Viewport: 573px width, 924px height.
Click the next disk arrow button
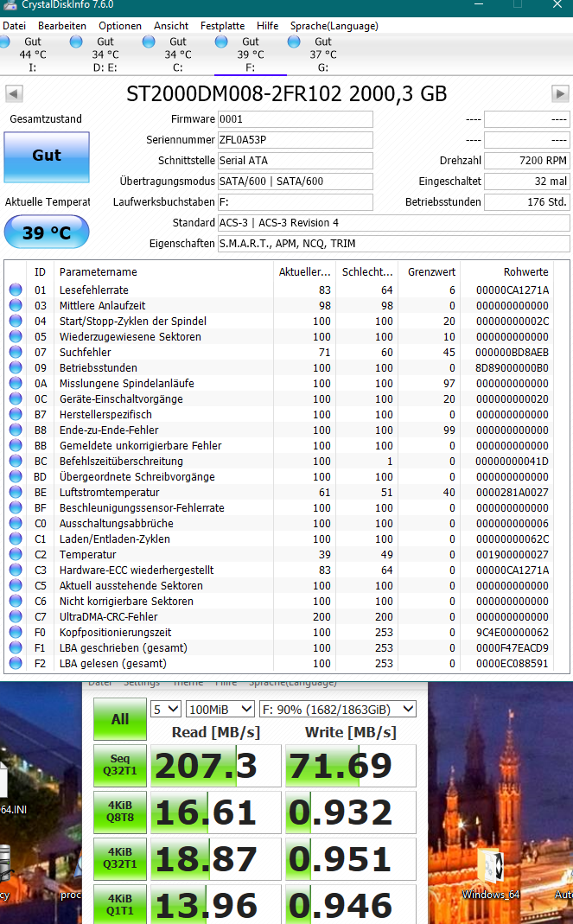[x=560, y=93]
